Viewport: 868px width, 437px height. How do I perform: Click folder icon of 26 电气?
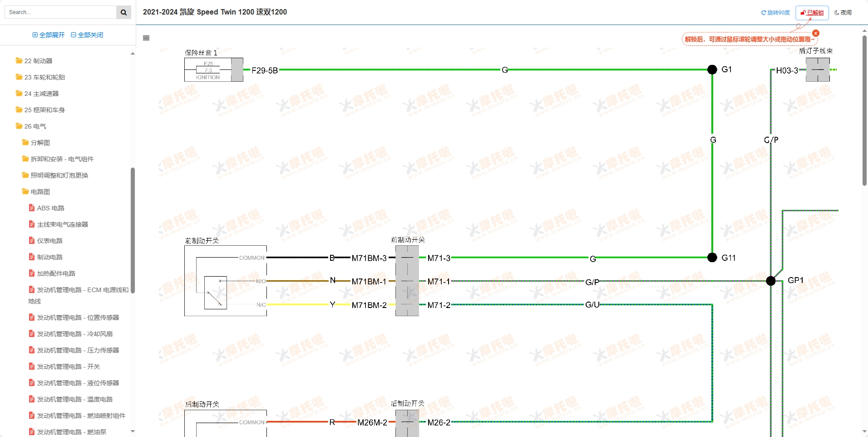[x=19, y=126]
